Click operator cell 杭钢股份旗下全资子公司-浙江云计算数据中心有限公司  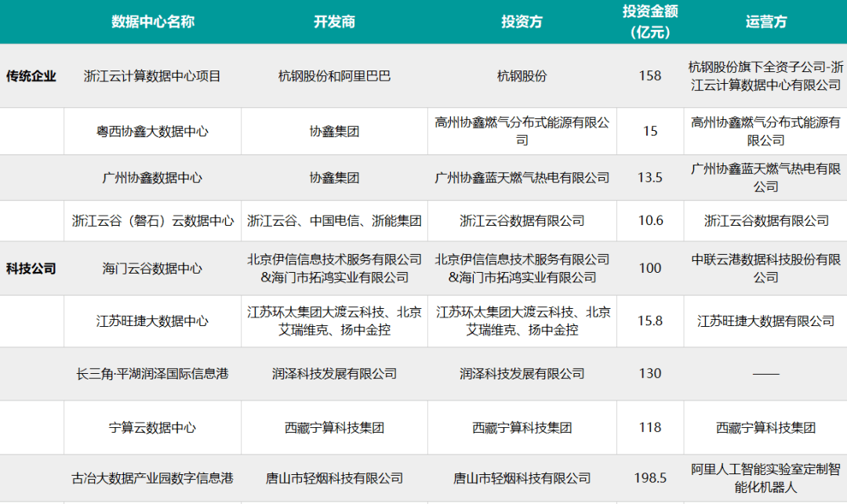766,76
